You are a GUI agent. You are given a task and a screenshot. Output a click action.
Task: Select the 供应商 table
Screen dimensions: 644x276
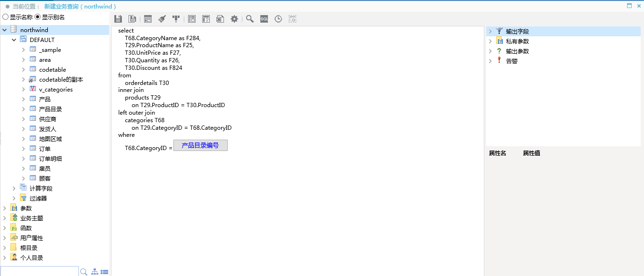[x=48, y=119]
